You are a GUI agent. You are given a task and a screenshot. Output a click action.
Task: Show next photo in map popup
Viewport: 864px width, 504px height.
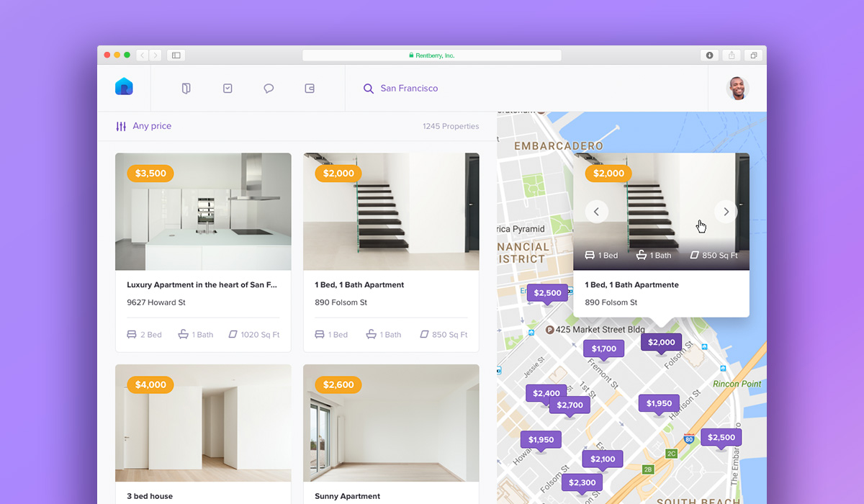(726, 212)
